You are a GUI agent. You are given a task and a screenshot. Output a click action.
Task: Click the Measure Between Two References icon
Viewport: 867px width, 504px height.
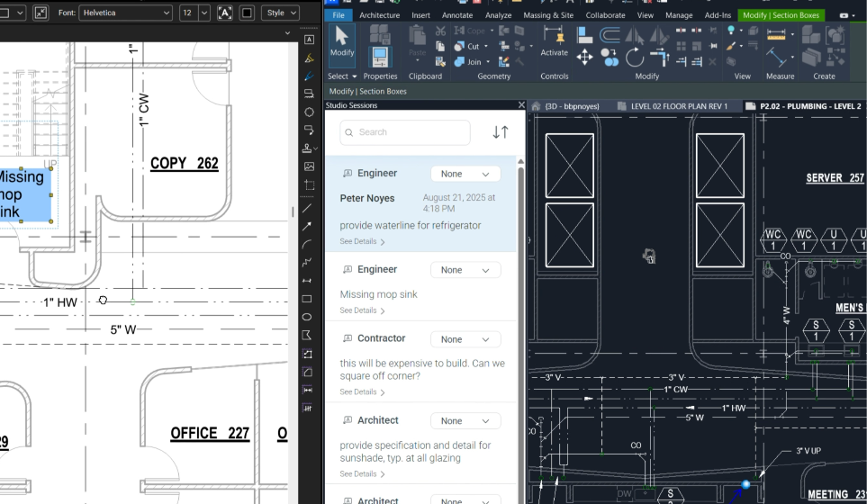(x=776, y=35)
